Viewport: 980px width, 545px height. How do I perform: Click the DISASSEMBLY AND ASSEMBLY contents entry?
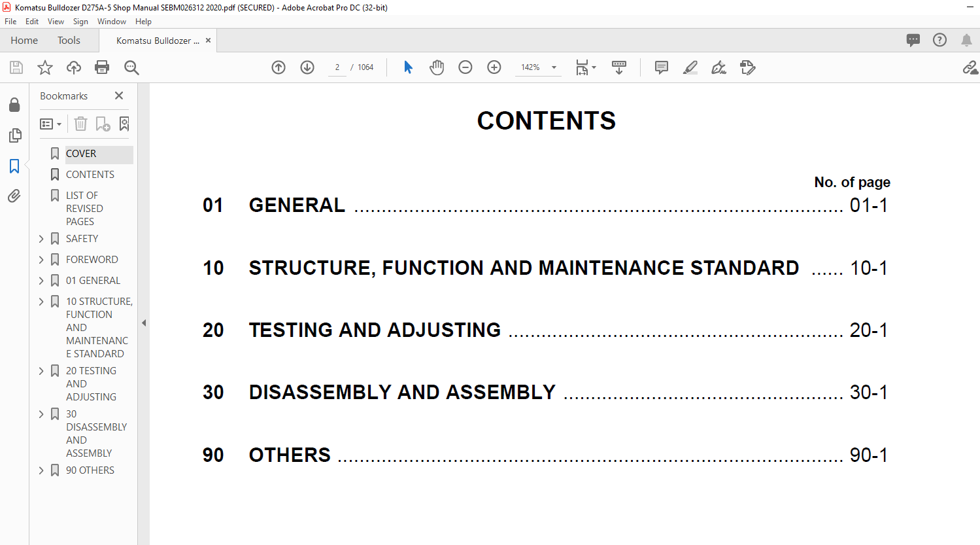(x=402, y=393)
